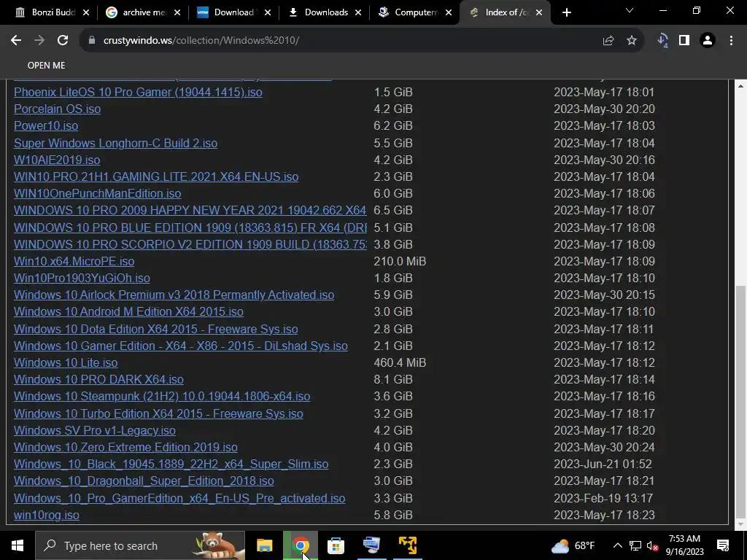Open Win10Pro1903YuGiOh.iso

[x=82, y=278]
